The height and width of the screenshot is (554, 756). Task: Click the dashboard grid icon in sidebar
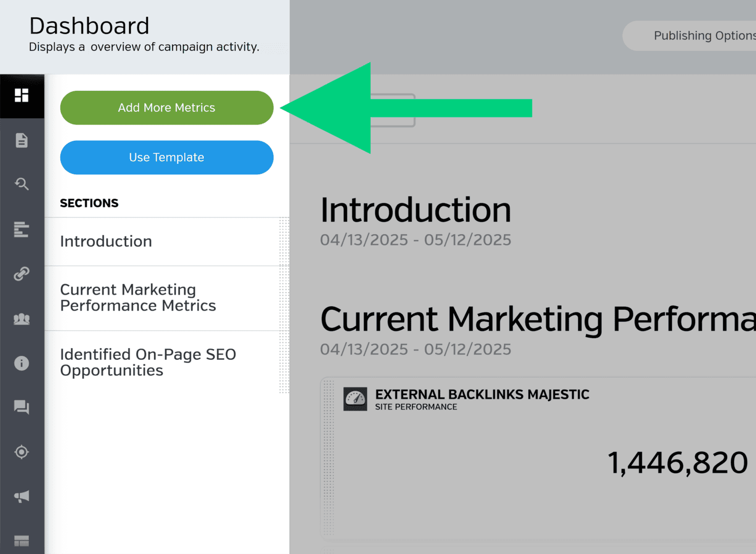22,96
